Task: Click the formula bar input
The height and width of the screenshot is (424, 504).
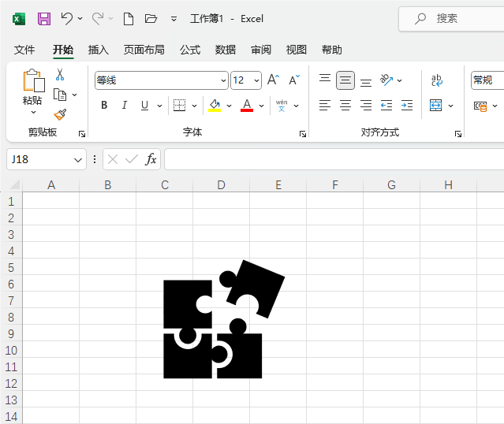Action: (x=334, y=159)
